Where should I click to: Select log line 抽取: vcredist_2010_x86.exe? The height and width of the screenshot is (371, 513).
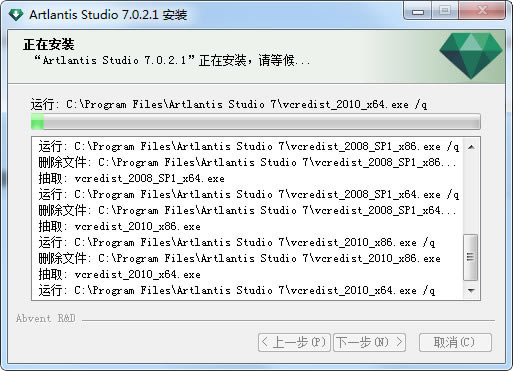tap(120, 227)
